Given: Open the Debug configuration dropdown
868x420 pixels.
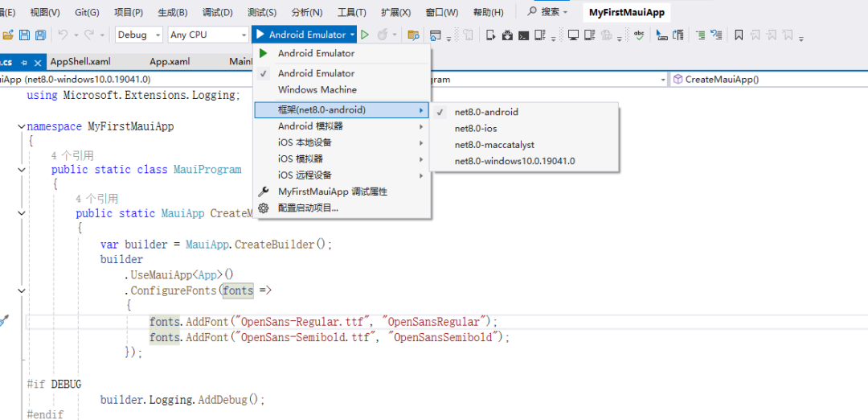Looking at the screenshot, I should [140, 35].
